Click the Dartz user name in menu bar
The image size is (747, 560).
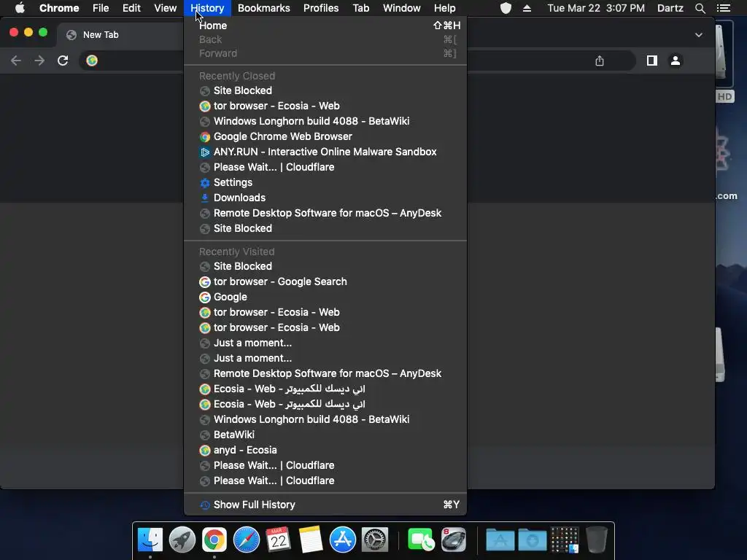point(670,8)
